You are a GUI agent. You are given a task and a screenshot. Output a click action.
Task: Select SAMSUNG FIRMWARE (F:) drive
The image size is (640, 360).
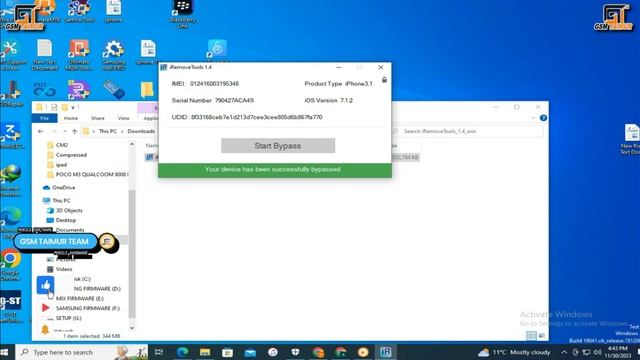(x=88, y=309)
